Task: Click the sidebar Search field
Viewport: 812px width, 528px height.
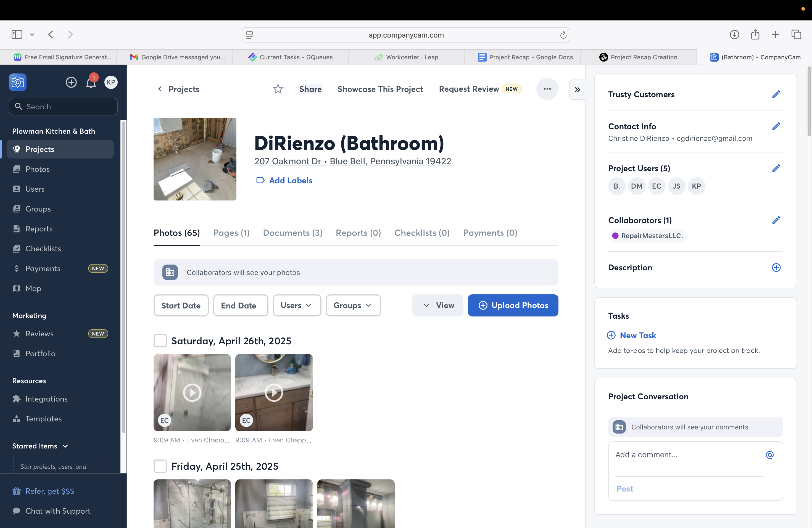Action: click(x=63, y=106)
